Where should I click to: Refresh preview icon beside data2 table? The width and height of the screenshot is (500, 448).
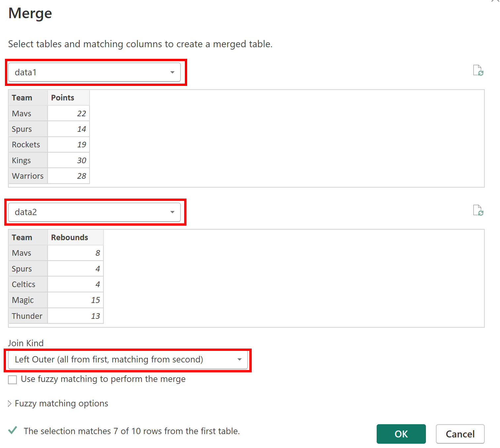point(478,210)
